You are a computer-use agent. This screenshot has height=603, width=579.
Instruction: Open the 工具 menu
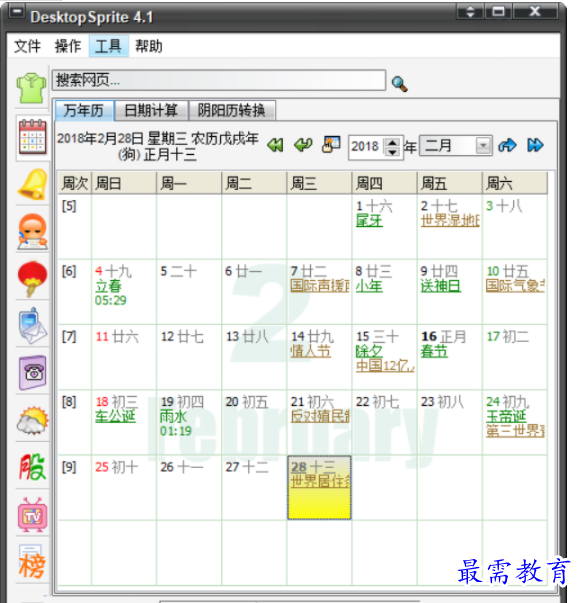[x=108, y=46]
